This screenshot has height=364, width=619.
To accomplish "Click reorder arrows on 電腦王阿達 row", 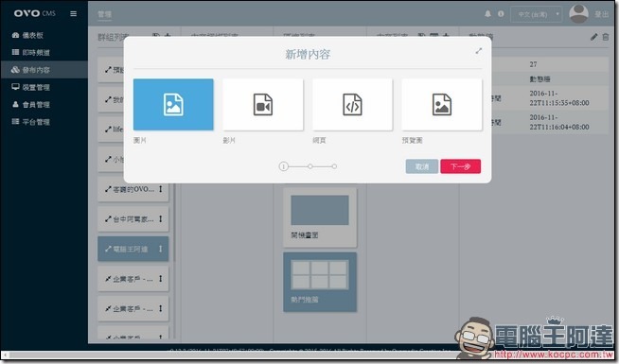I will click(x=161, y=249).
